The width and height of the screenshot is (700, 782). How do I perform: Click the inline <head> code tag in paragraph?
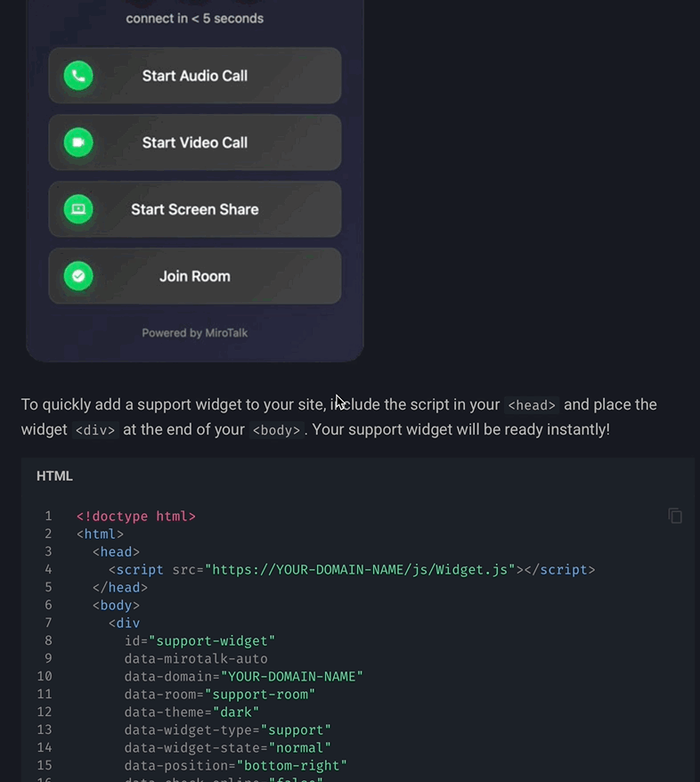pyautogui.click(x=531, y=405)
